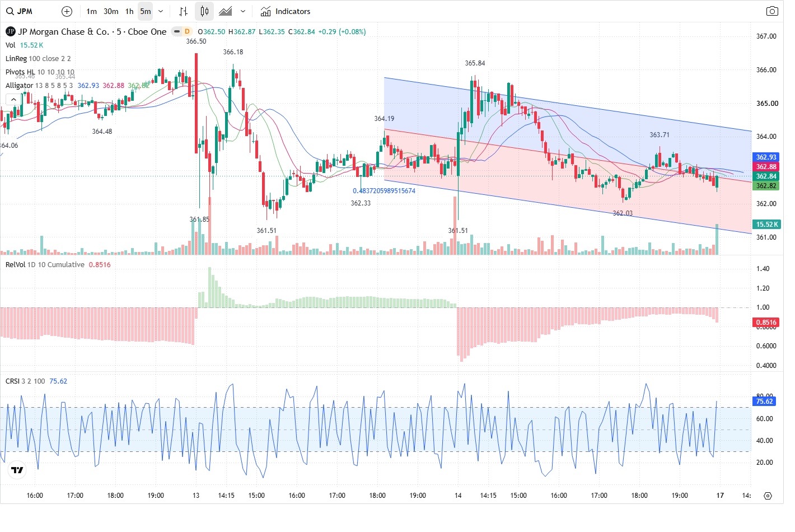Image resolution: width=795 pixels, height=532 pixels.
Task: Select the Candles chart style icon
Action: 204,11
